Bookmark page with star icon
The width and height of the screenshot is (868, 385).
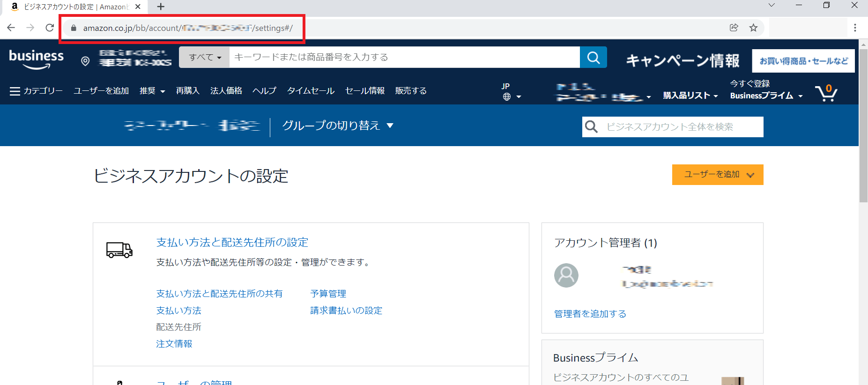tap(753, 28)
